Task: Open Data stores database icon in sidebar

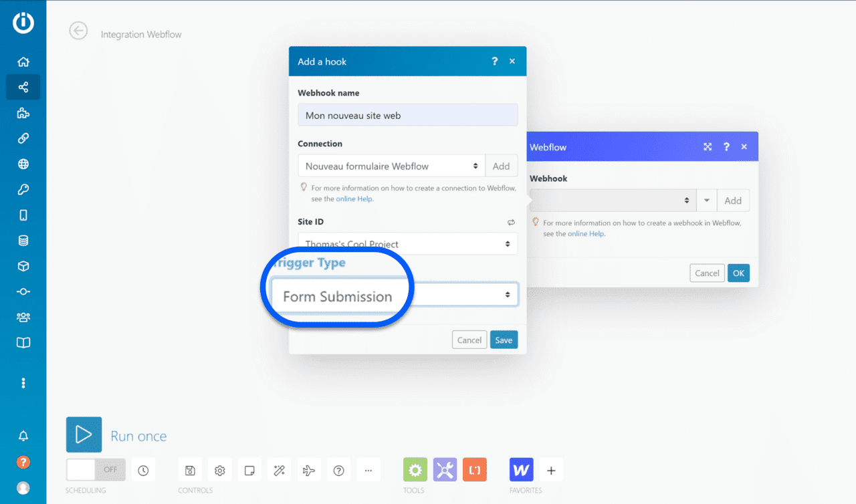Action: pos(23,241)
